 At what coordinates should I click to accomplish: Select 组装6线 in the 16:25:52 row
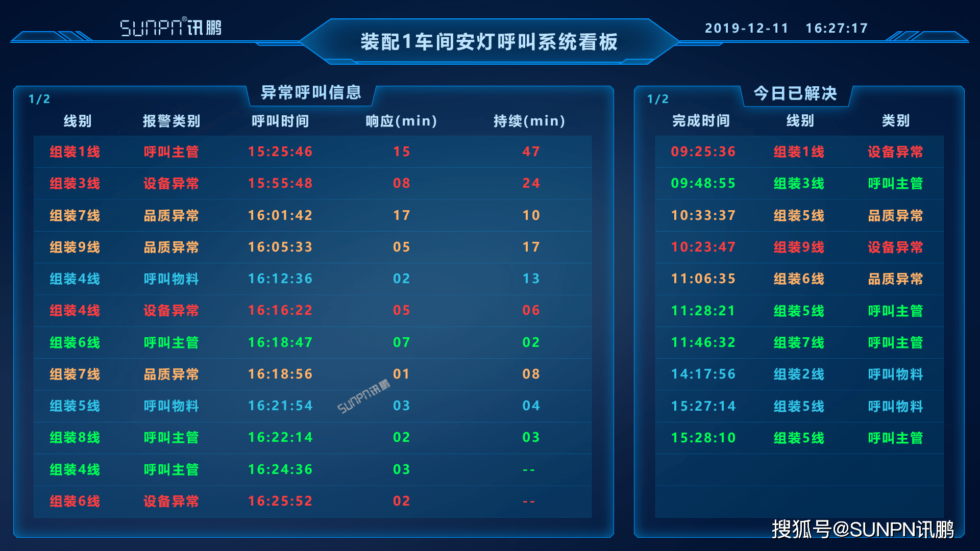[75, 501]
